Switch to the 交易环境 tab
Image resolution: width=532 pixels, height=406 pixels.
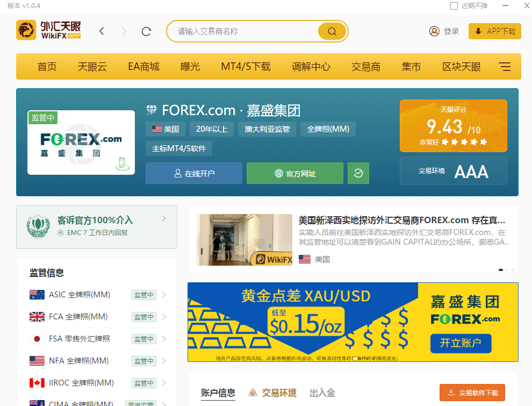272,393
